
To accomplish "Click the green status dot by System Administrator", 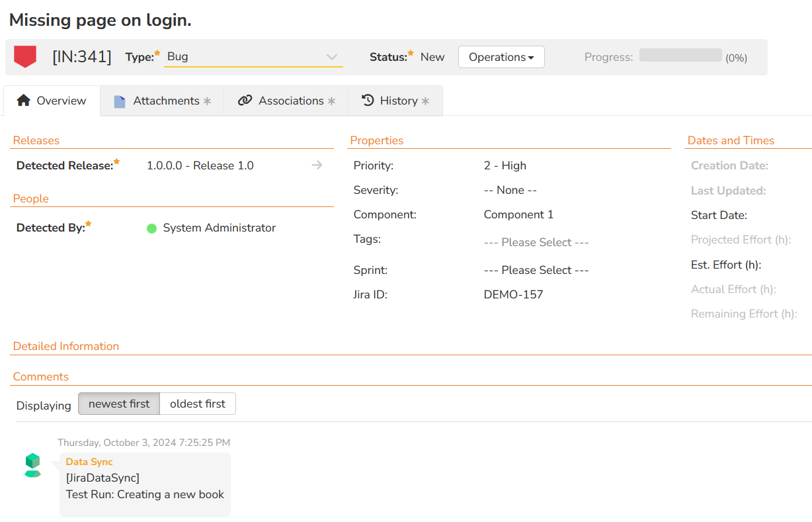I will pos(151,228).
